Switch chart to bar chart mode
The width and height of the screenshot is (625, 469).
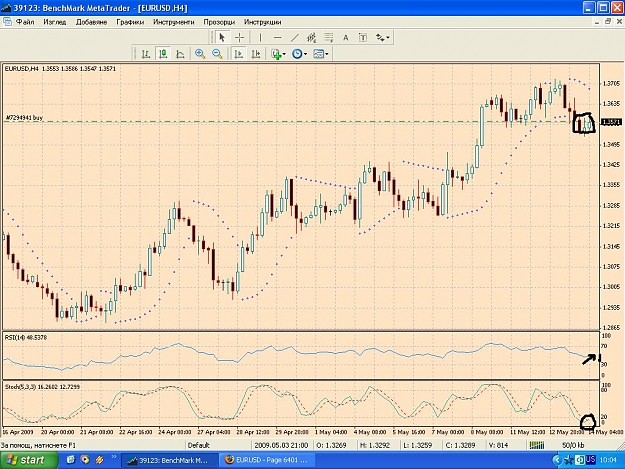coord(146,54)
